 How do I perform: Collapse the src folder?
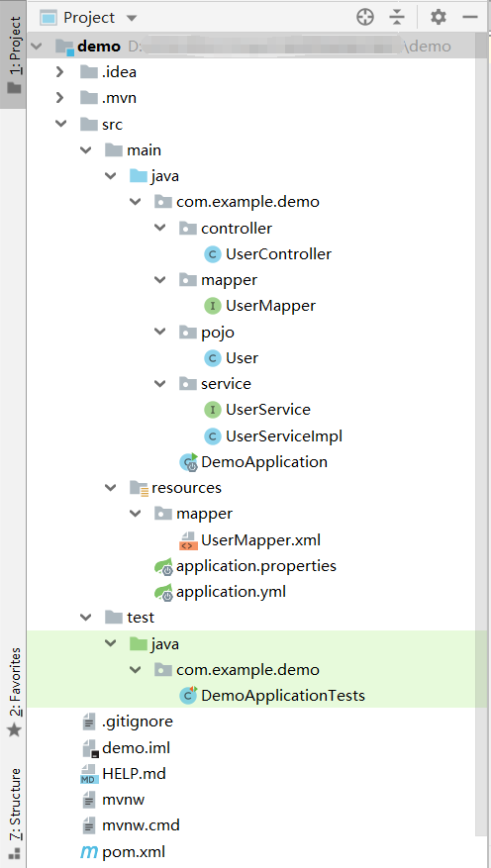(x=60, y=124)
